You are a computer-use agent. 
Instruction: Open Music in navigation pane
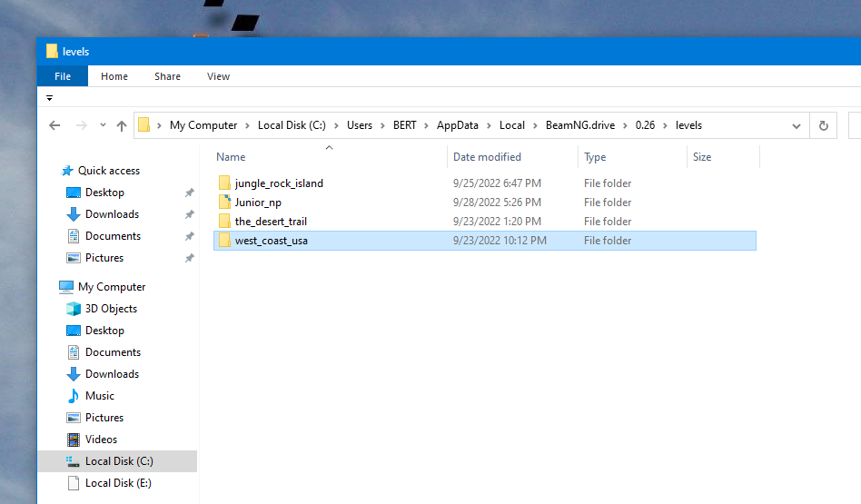(99, 396)
